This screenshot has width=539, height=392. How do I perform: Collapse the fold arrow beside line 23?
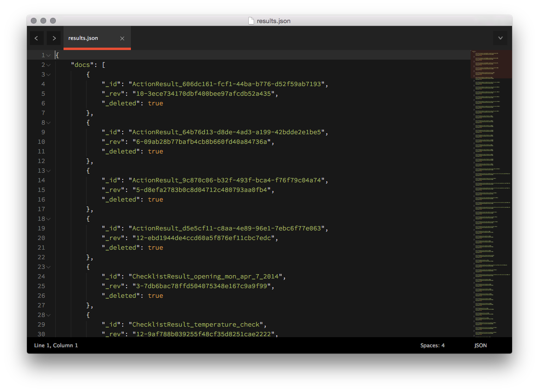pos(48,266)
